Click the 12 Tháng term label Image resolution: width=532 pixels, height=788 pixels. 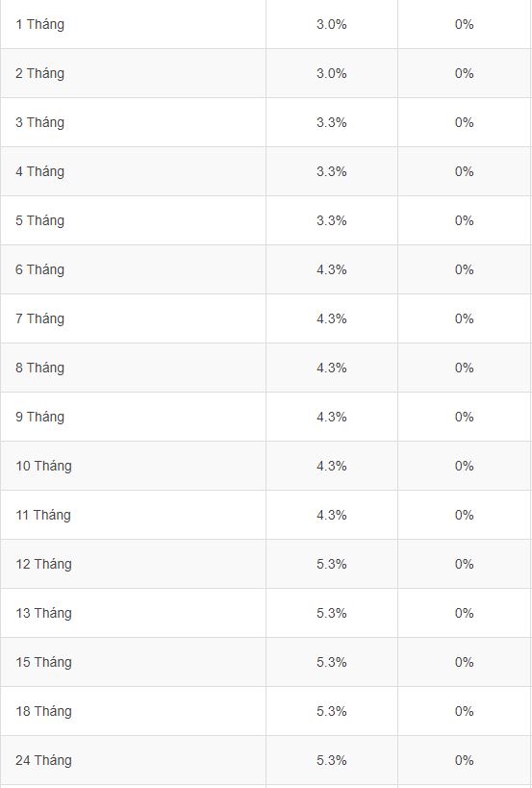coord(43,565)
